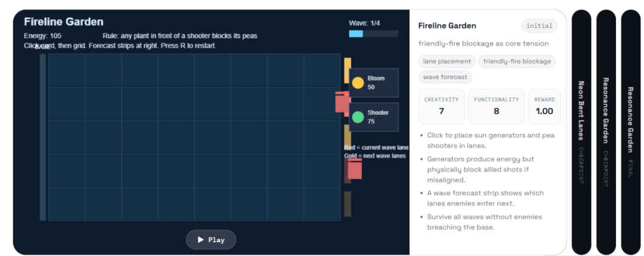Click the forecast strip of bottom lane
This screenshot has height=256, width=644.
tap(348, 204)
